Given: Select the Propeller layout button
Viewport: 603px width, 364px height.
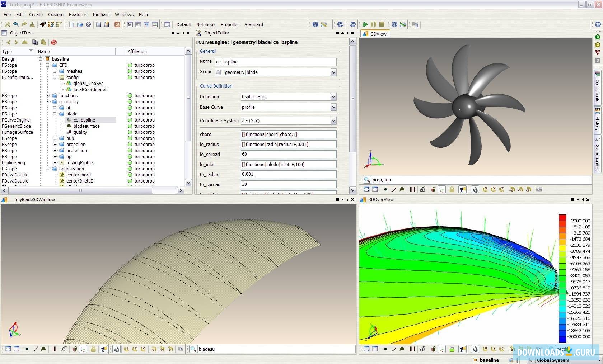Looking at the screenshot, I should coord(230,24).
